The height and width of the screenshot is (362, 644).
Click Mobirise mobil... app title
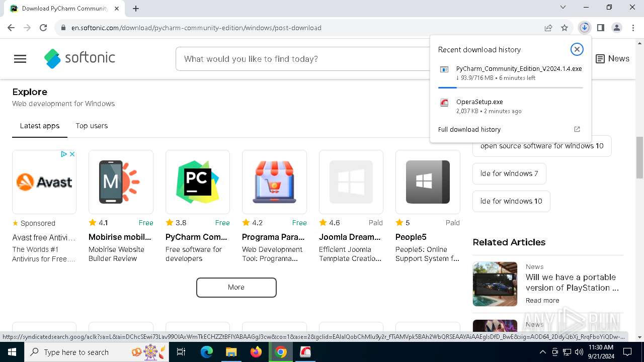(120, 237)
